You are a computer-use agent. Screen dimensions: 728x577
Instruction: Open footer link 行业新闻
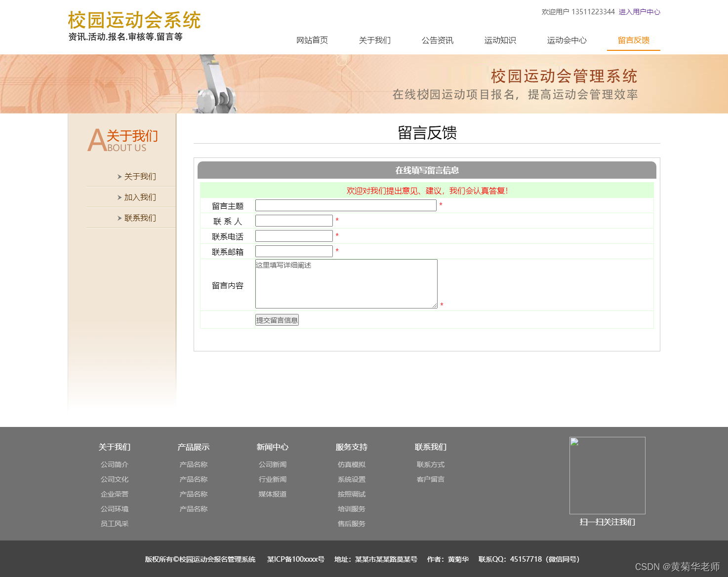[273, 479]
